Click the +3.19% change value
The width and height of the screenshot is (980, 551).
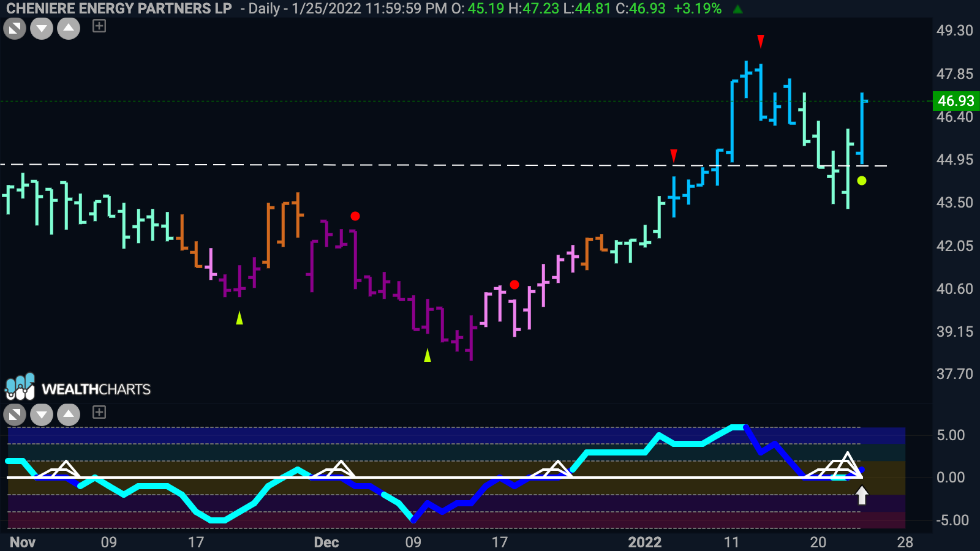tap(698, 9)
